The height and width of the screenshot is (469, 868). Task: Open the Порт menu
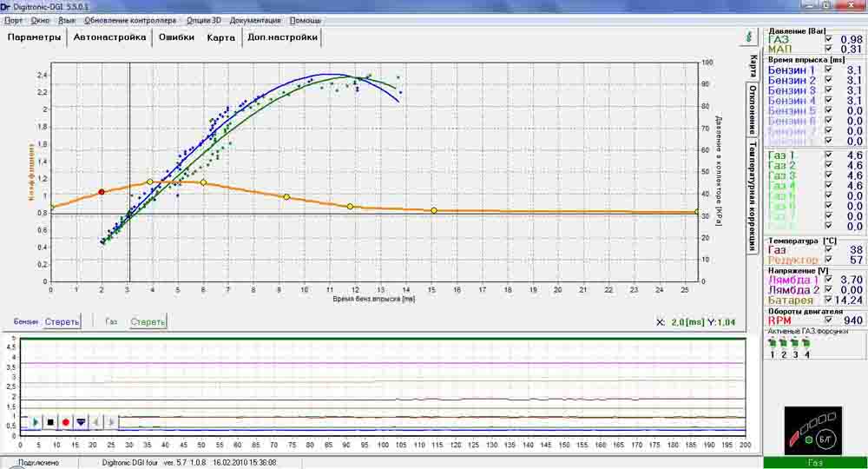[x=14, y=19]
